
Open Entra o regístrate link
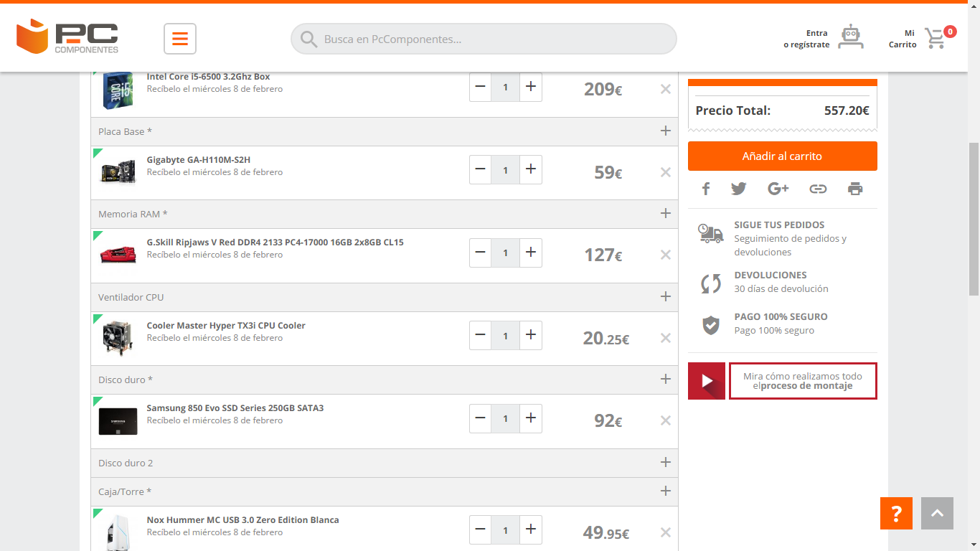806,39
